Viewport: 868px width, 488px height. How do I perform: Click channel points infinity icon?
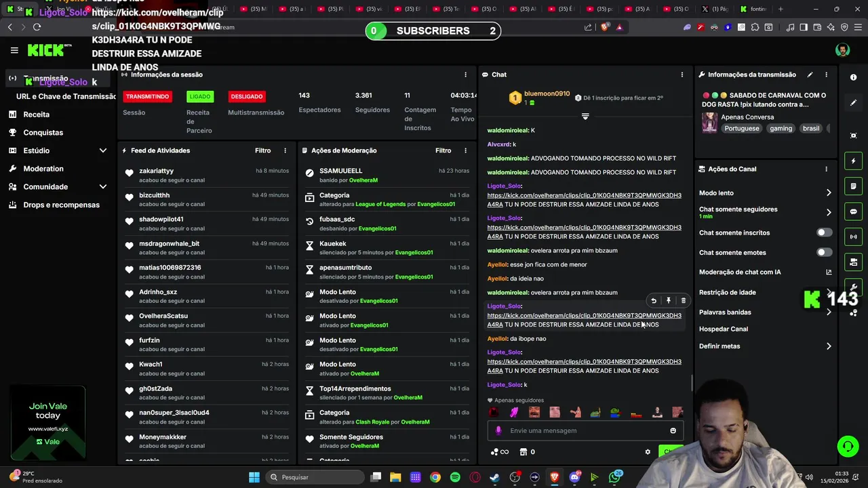[x=500, y=452]
